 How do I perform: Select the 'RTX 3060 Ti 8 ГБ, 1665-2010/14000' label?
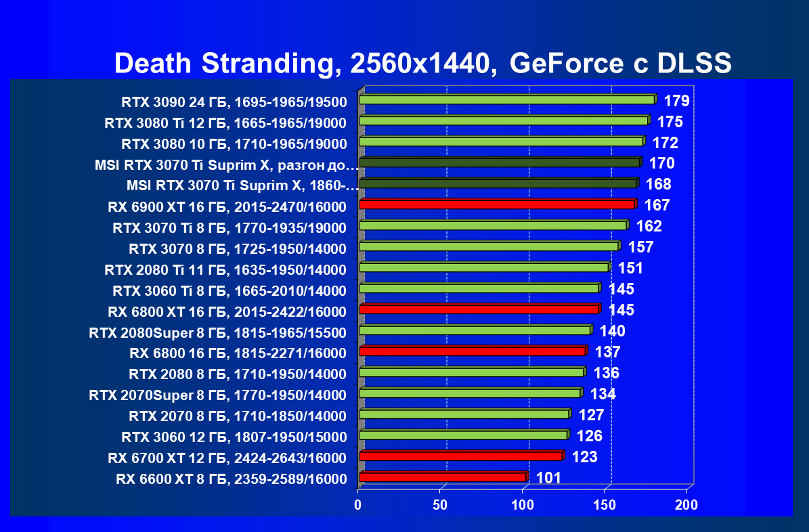[x=229, y=291]
